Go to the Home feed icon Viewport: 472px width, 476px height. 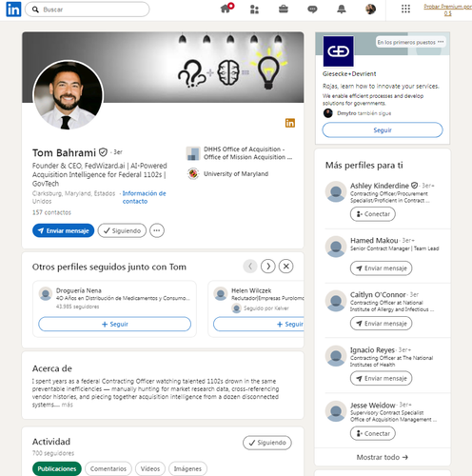pyautogui.click(x=226, y=9)
